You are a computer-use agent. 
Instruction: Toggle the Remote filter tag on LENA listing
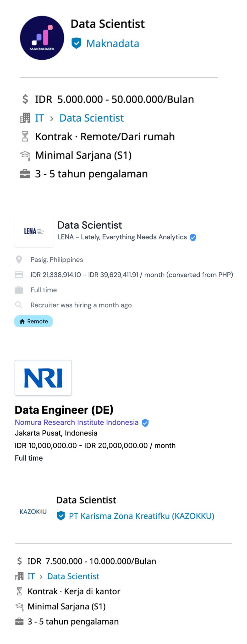tap(33, 321)
